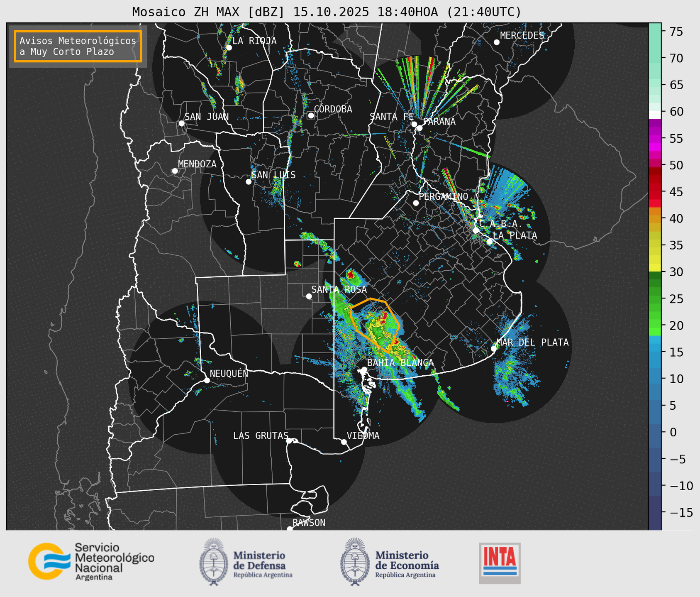Click the Mendoza city marker dot
The image size is (700, 597).
point(175,171)
